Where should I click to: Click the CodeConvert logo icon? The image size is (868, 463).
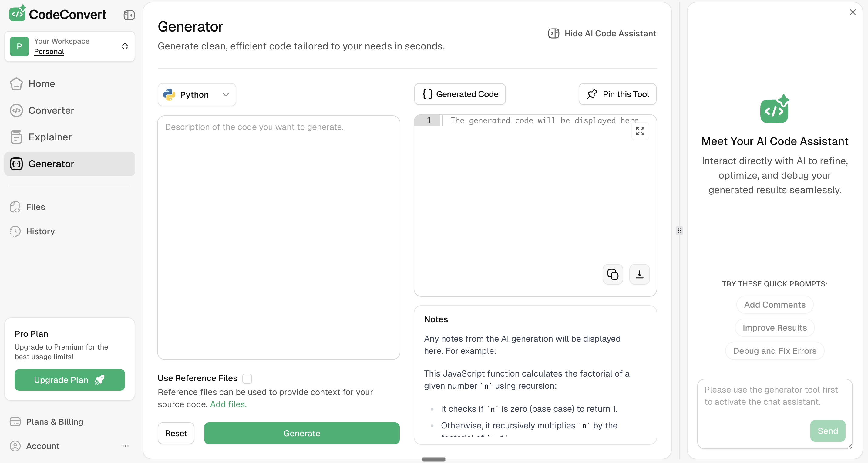17,13
